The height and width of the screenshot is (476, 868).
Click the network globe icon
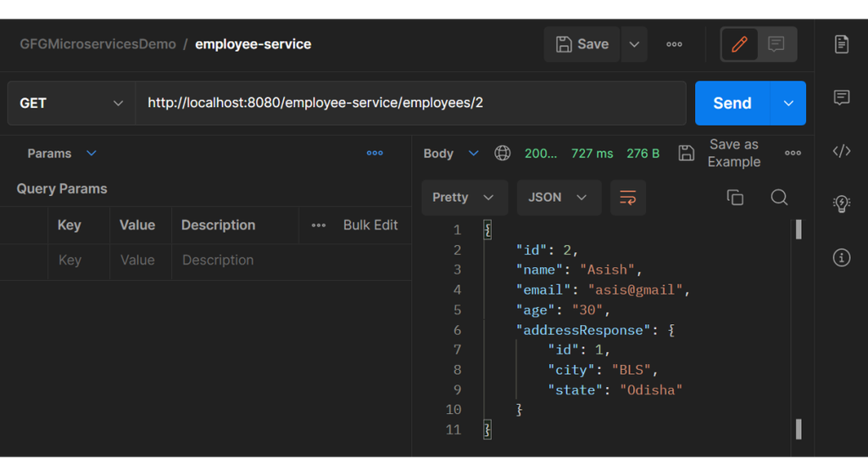[x=503, y=154]
